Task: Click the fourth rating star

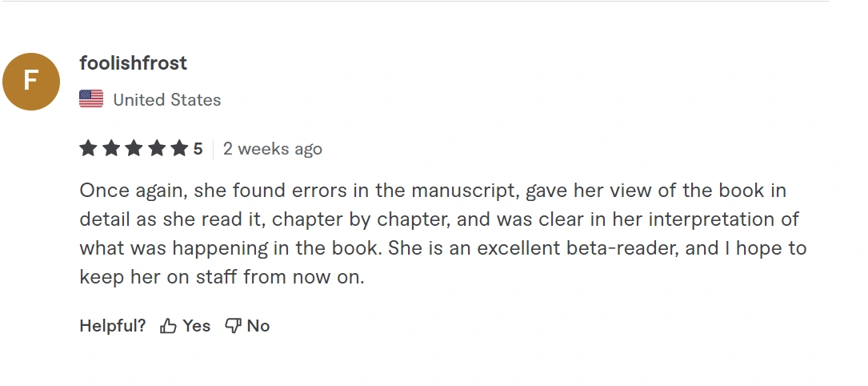Action: [157, 148]
